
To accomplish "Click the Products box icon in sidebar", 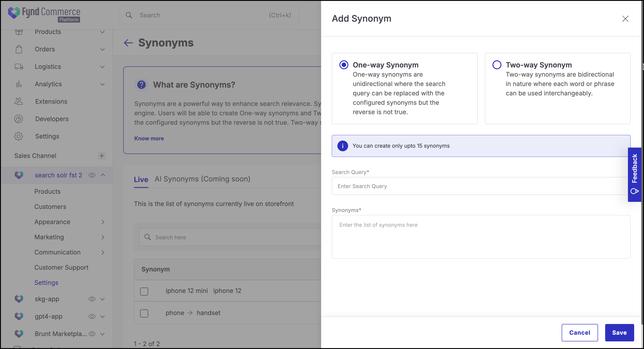I will pyautogui.click(x=19, y=32).
